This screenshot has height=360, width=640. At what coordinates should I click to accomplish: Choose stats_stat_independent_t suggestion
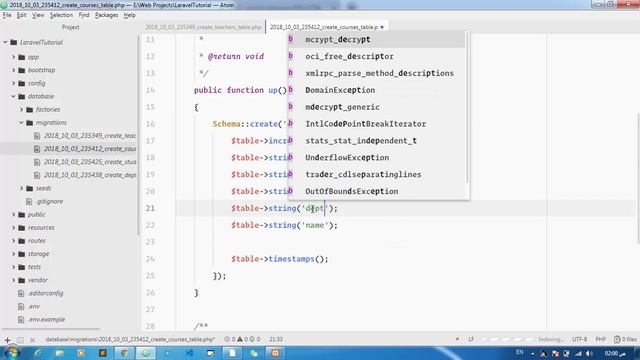tap(376, 140)
